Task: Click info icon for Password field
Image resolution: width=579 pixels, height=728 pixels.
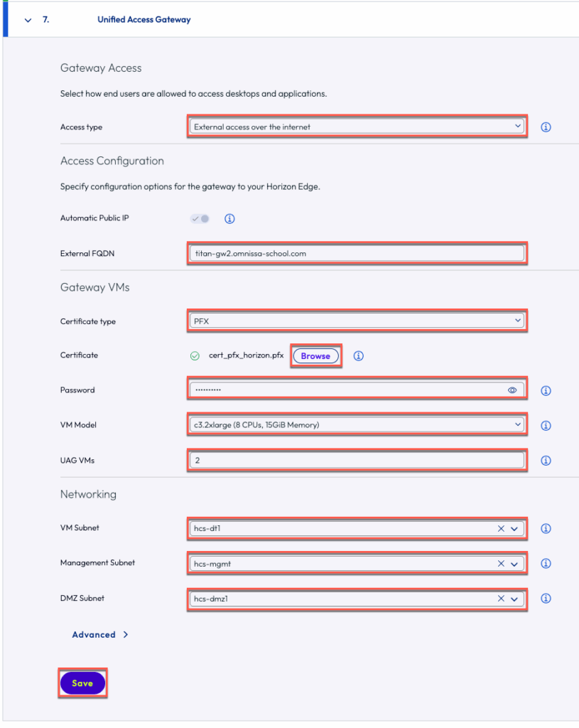Action: coord(546,390)
